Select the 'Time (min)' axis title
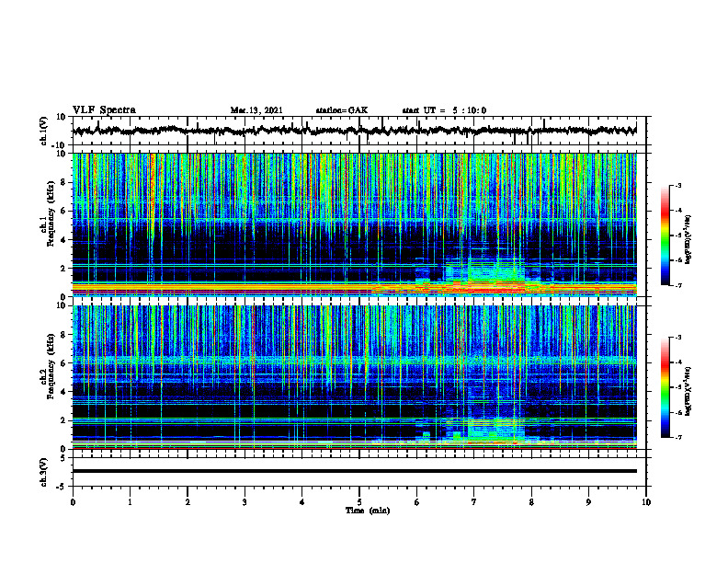 coord(368,511)
